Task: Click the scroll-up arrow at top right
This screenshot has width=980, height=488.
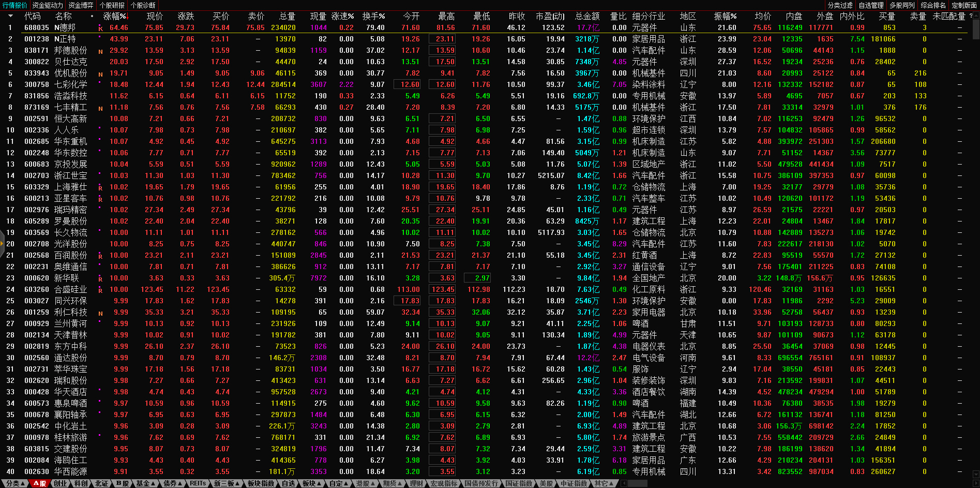Action: tap(976, 16)
